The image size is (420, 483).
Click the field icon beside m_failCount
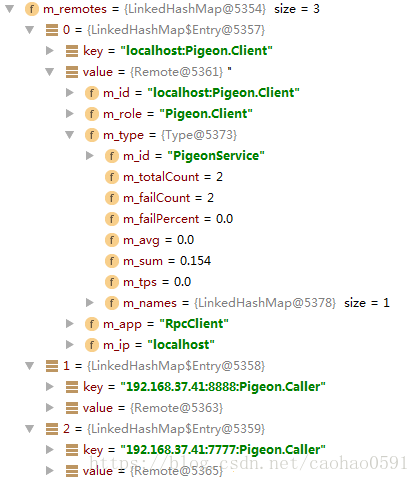tap(112, 198)
